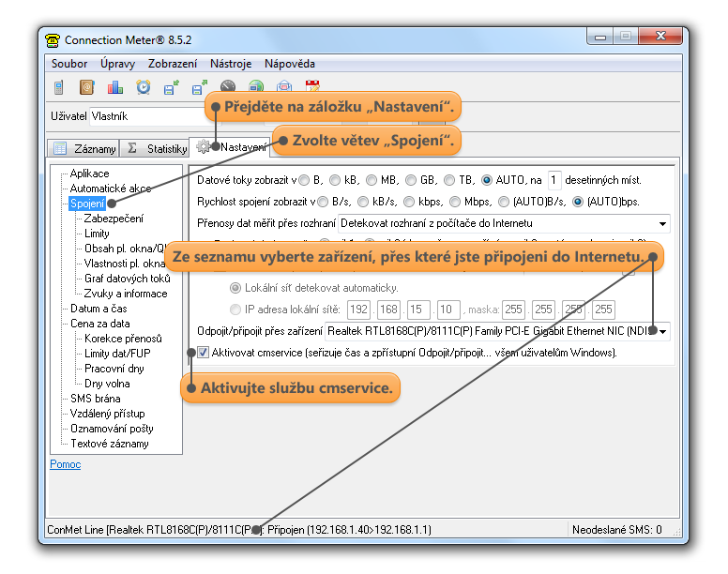This screenshot has width=728, height=574.
Task: Select 'Graf datových toků' tree item
Action: click(x=128, y=279)
